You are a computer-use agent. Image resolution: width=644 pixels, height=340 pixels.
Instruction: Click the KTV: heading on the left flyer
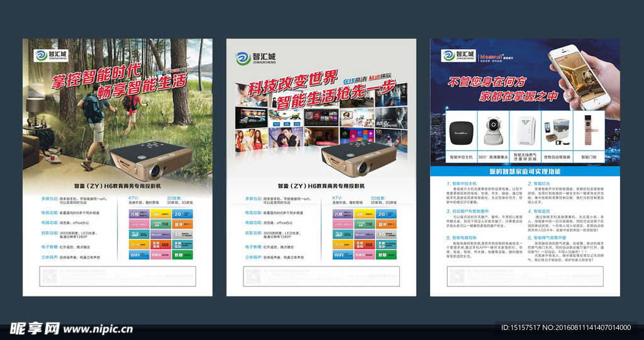click(x=134, y=198)
